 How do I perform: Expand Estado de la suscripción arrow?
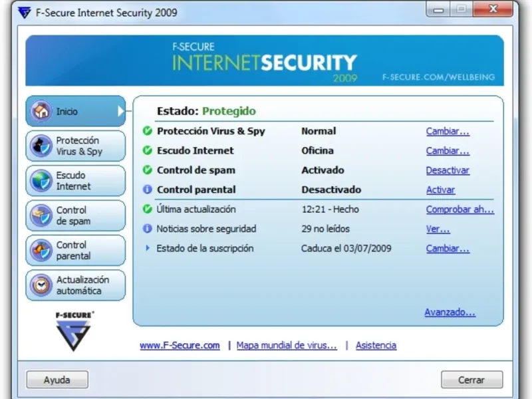tap(148, 248)
